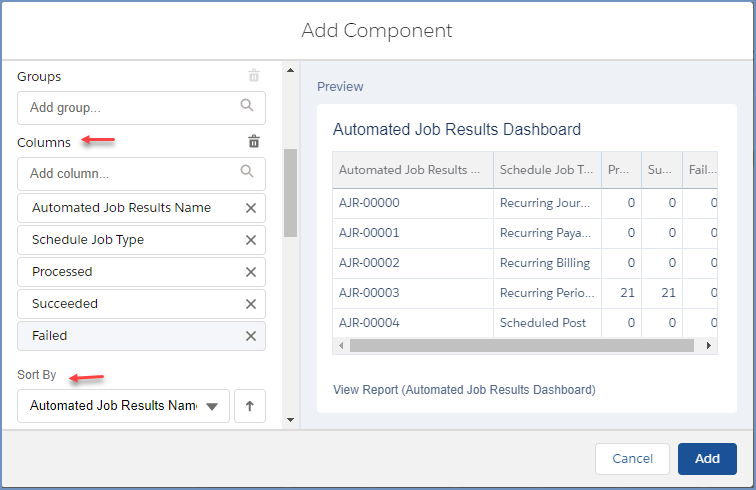Viewport: 756px width, 490px height.
Task: Click the Groups section label
Action: coord(39,77)
